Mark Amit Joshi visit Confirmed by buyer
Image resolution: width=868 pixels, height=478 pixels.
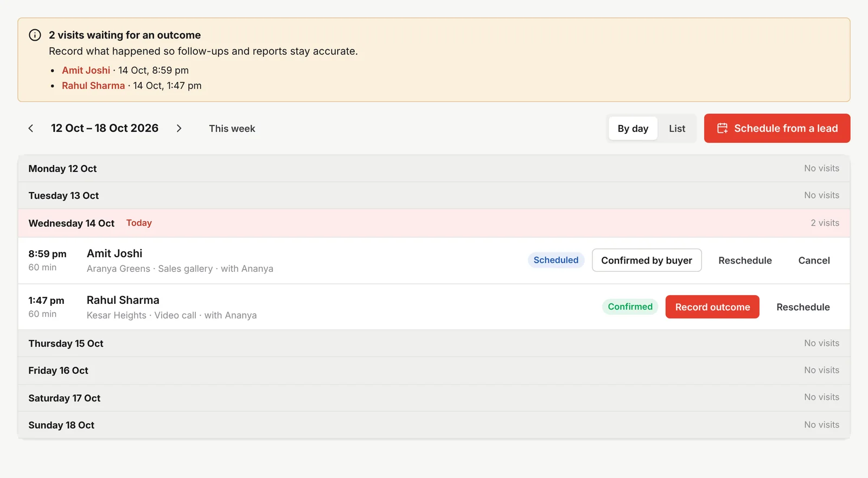pyautogui.click(x=647, y=260)
